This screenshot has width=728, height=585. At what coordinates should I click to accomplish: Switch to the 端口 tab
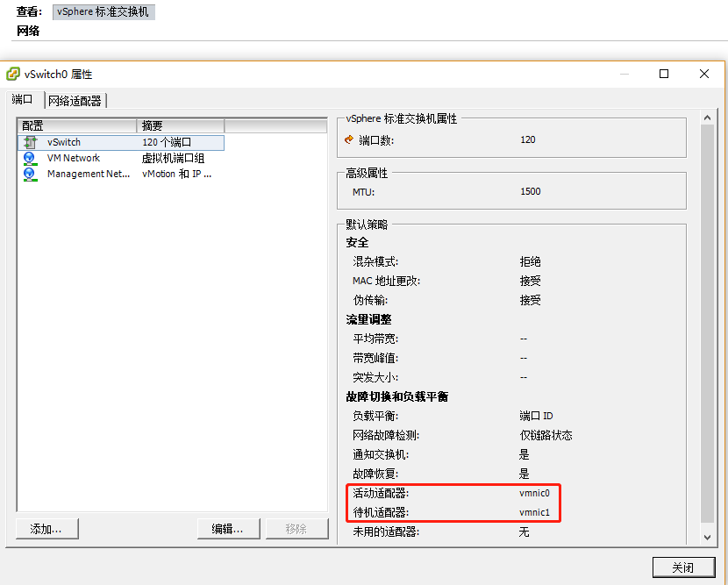click(22, 99)
